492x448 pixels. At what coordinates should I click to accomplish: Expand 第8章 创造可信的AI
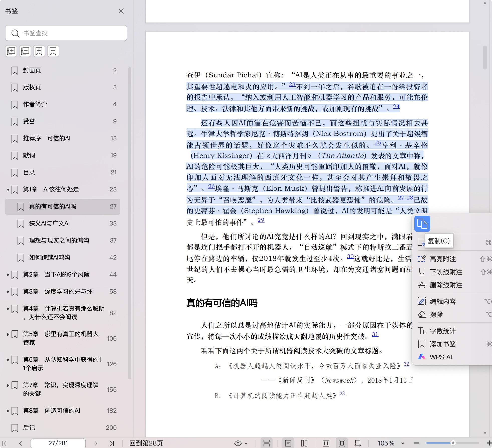[x=8, y=411]
